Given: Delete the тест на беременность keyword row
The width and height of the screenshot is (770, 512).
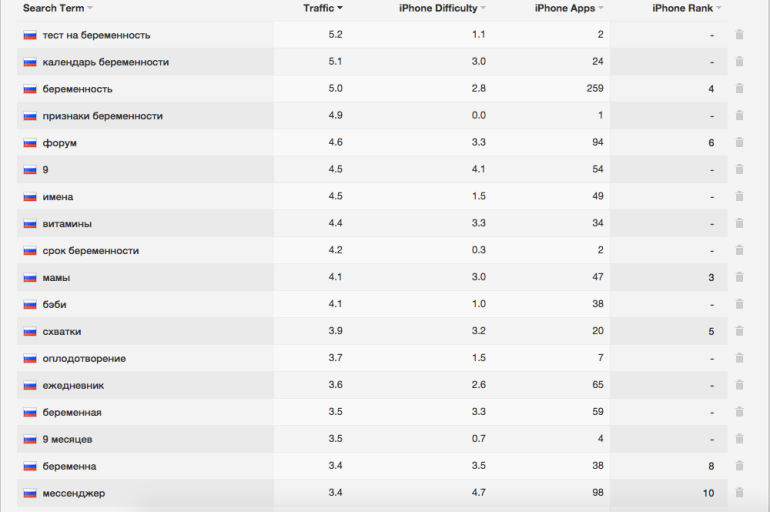Looking at the screenshot, I should pyautogui.click(x=739, y=34).
